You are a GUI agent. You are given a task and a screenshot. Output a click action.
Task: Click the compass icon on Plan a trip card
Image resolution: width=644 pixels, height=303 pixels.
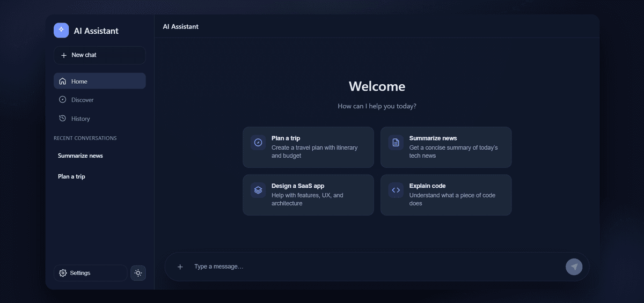[258, 142]
